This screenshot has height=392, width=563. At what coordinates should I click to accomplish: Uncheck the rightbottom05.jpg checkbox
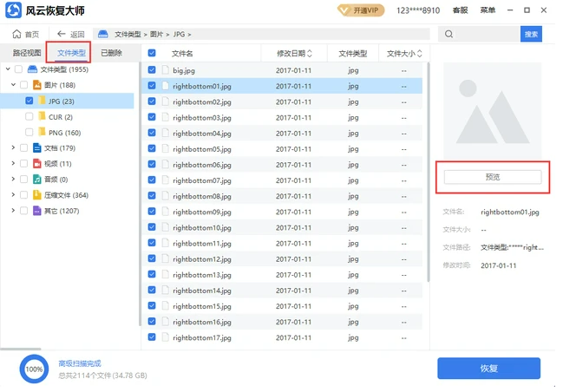tap(153, 149)
